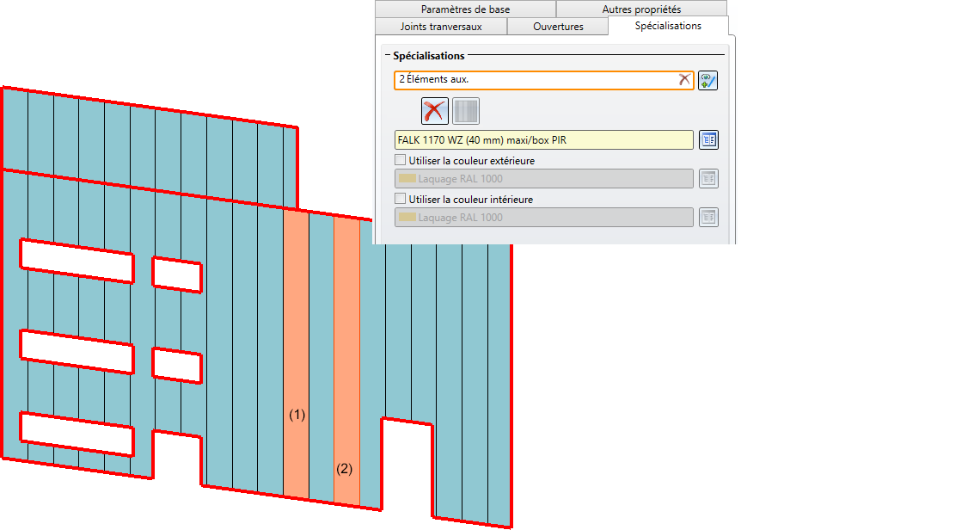Clear the '2 Éléments aux.' selection with small X
This screenshot has width=980, height=530.
(x=684, y=79)
